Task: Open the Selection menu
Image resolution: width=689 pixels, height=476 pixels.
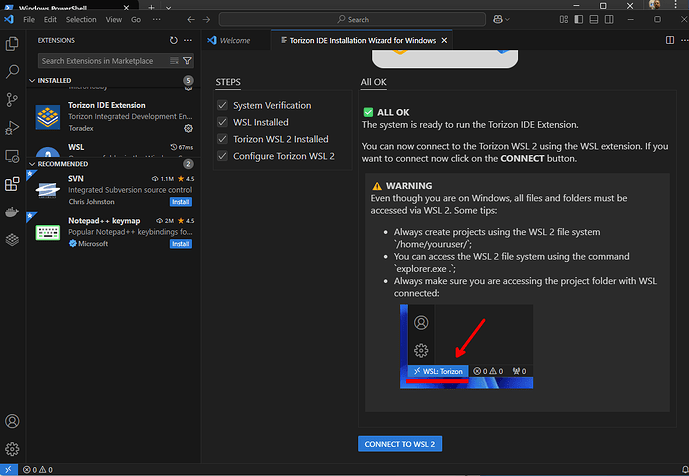Action: pyautogui.click(x=82, y=19)
